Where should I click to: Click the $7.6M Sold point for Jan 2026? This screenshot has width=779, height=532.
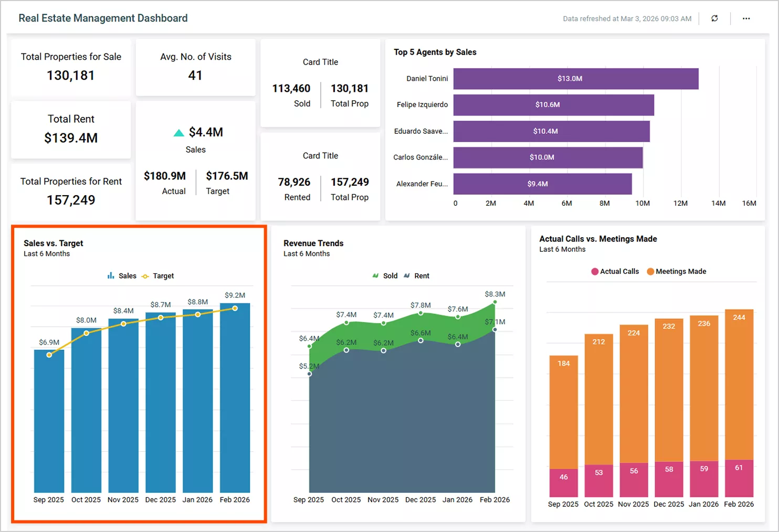pyautogui.click(x=458, y=317)
